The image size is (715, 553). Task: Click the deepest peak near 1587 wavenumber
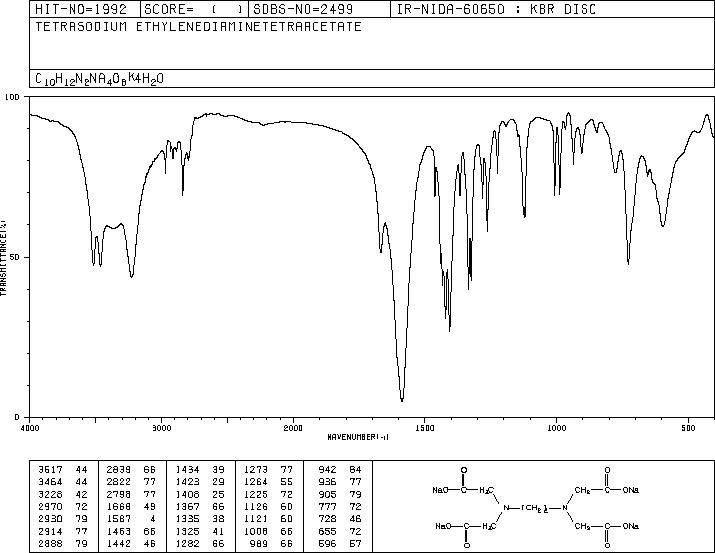(x=402, y=399)
